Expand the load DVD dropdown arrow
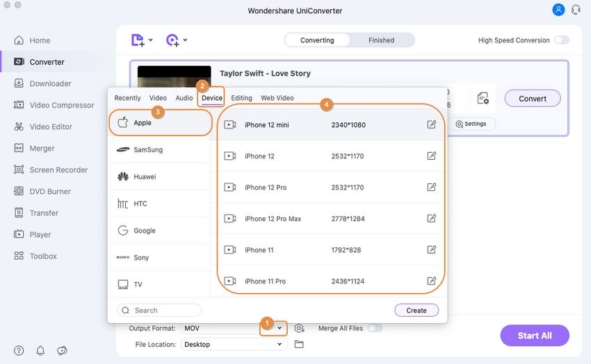591x364 pixels. (185, 40)
